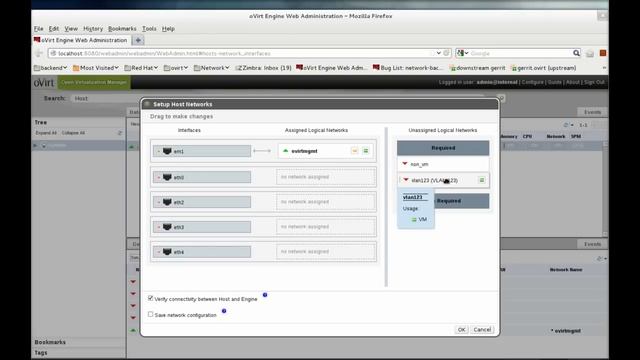Click the green up-status arrow on ovirtmgmt
The height and width of the screenshot is (360, 640).
click(x=286, y=151)
